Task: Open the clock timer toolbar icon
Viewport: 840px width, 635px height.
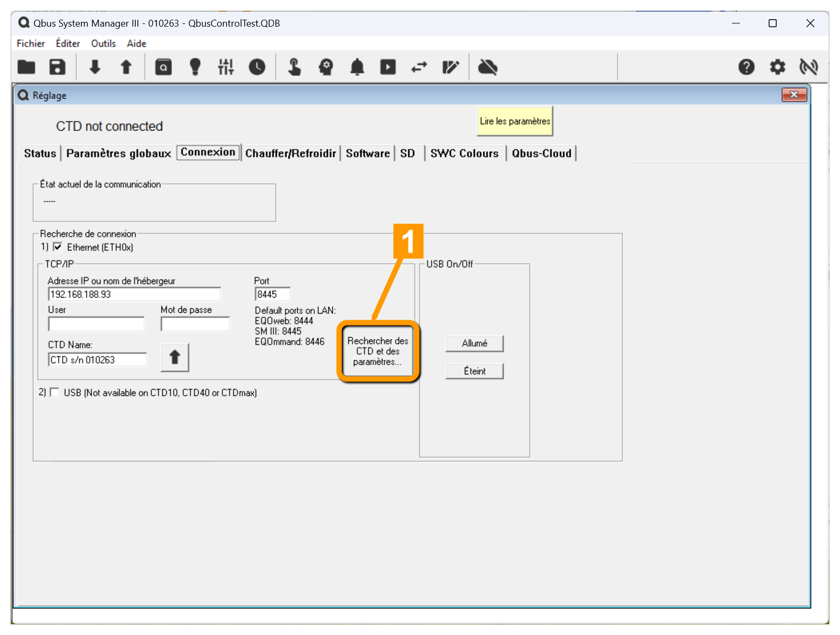Action: pos(257,67)
